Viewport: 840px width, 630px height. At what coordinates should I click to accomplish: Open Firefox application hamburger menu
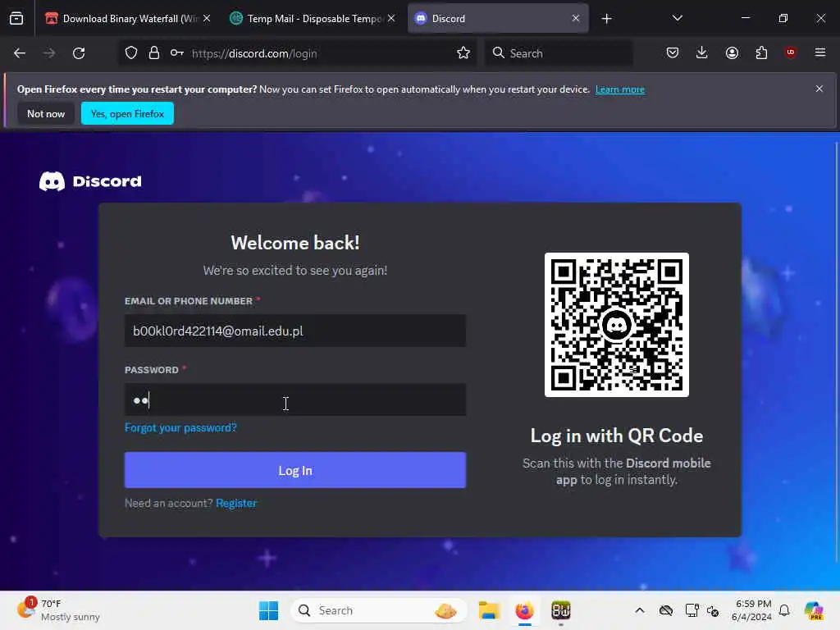click(820, 52)
